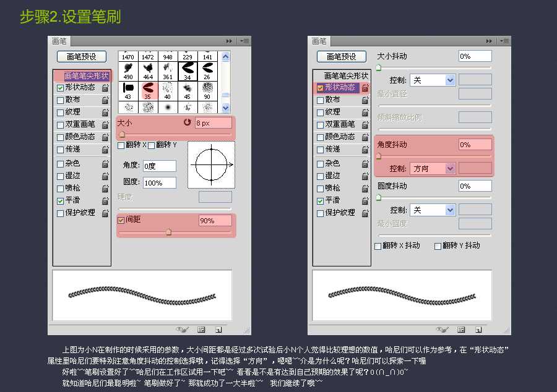Open the left 画笔 panel flyout menu icon
This screenshot has height=392, width=557.
tap(244, 41)
